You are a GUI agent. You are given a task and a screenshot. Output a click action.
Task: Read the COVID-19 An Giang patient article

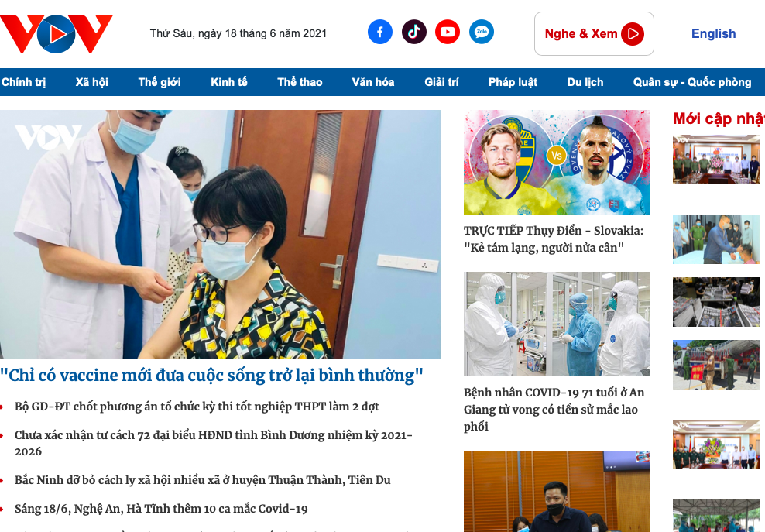(554, 410)
